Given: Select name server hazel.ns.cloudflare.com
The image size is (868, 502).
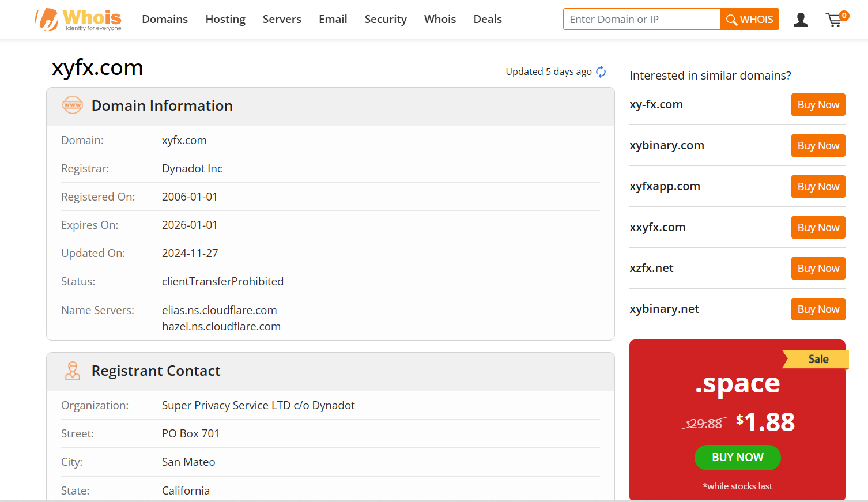Looking at the screenshot, I should pos(221,326).
